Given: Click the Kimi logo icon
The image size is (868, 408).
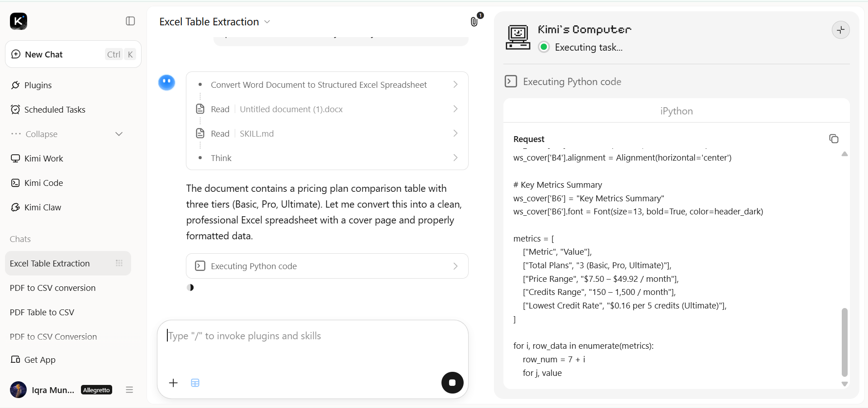Looking at the screenshot, I should coord(19,21).
